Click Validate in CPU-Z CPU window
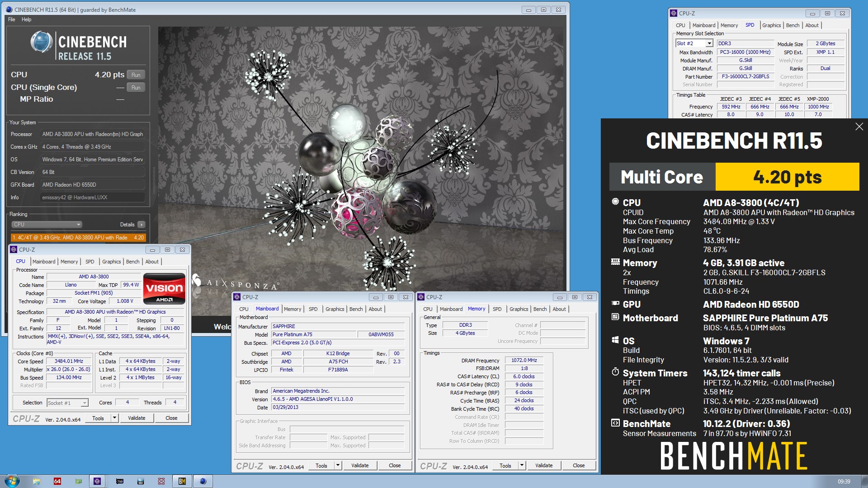 coord(137,418)
